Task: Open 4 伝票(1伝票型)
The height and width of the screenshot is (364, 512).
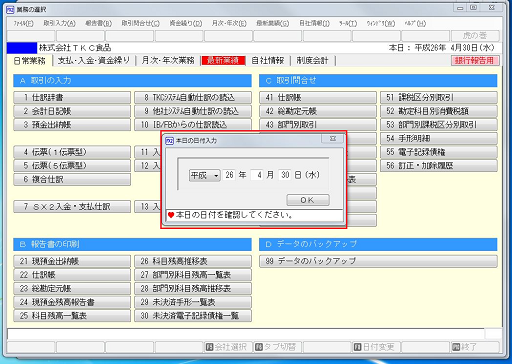Action: point(72,152)
